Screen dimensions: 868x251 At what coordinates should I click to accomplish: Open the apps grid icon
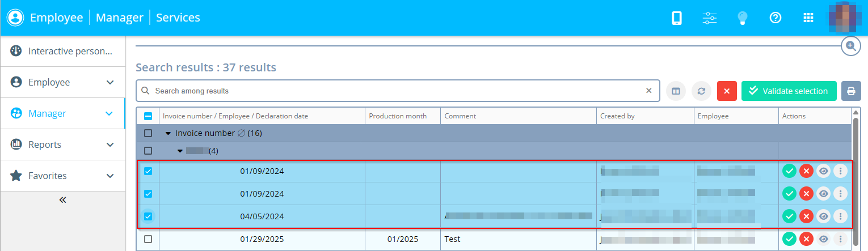(808, 18)
